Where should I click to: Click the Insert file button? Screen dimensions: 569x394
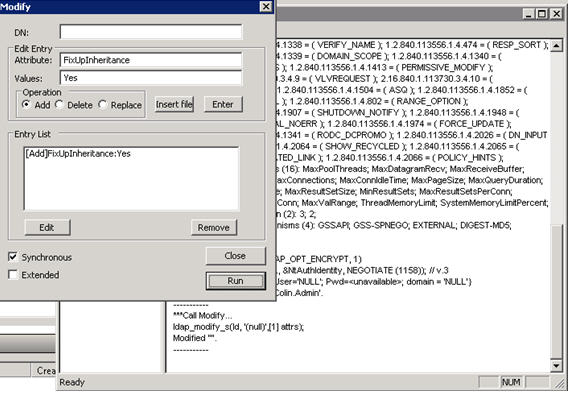(x=174, y=104)
